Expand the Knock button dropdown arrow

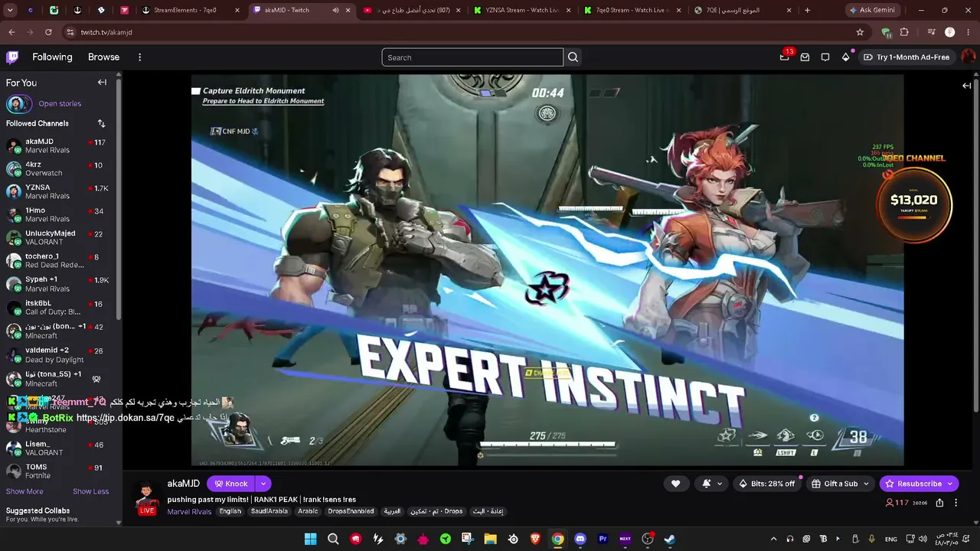click(263, 484)
